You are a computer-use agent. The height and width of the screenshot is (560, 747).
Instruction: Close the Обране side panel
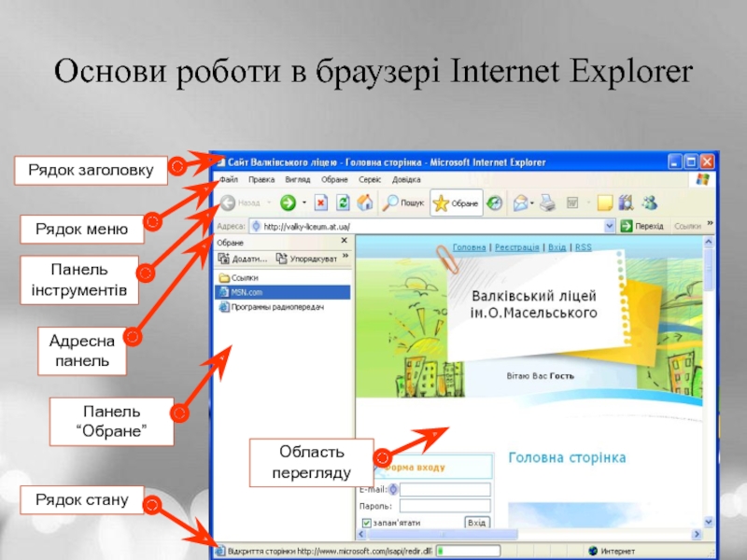click(x=344, y=241)
